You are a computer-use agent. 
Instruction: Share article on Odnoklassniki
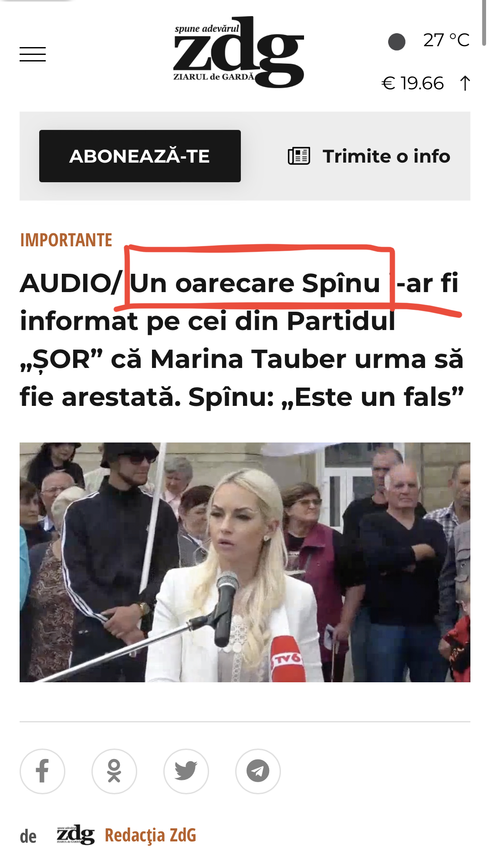114,771
